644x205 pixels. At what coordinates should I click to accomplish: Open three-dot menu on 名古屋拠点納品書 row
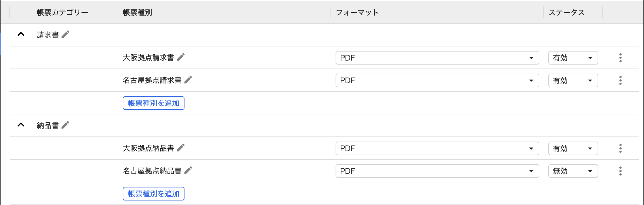620,171
